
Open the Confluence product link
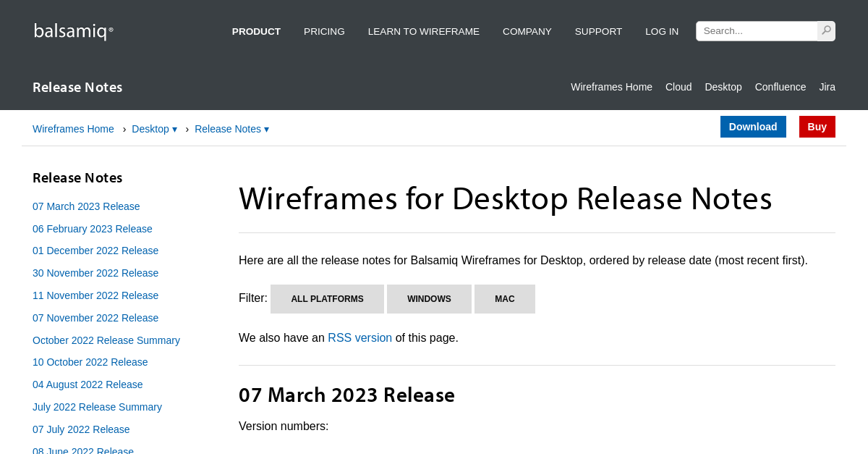[780, 87]
